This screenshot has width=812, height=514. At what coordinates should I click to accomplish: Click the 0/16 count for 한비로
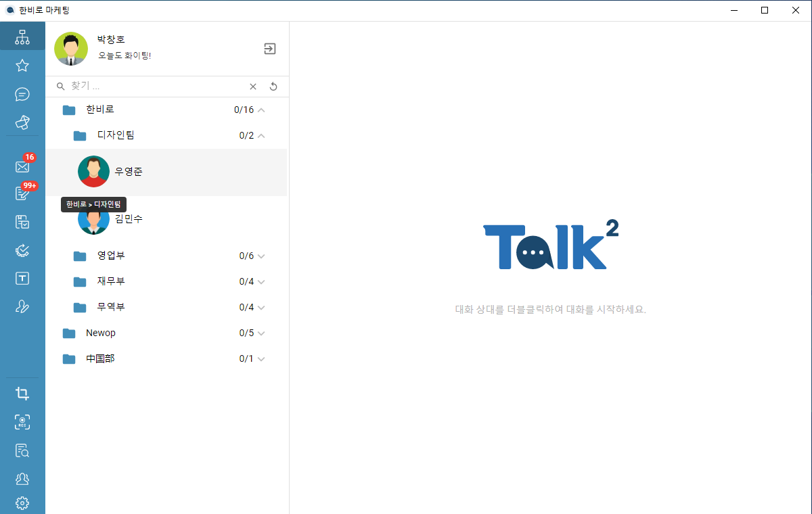click(x=244, y=110)
